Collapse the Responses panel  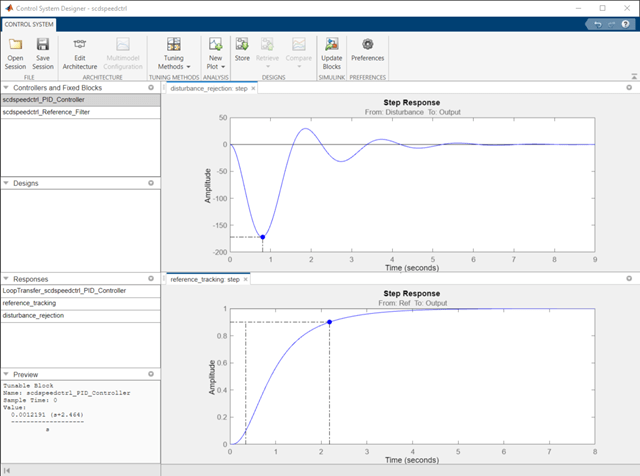tap(6, 279)
